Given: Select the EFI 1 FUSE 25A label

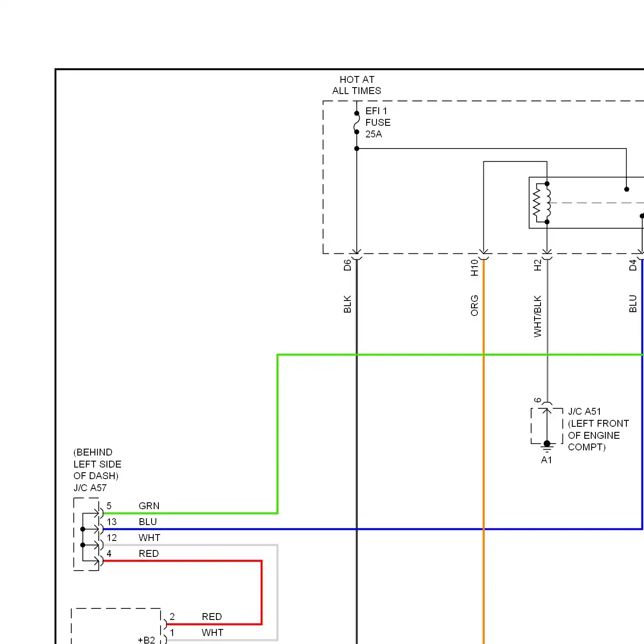Looking at the screenshot, I should coord(378,122).
